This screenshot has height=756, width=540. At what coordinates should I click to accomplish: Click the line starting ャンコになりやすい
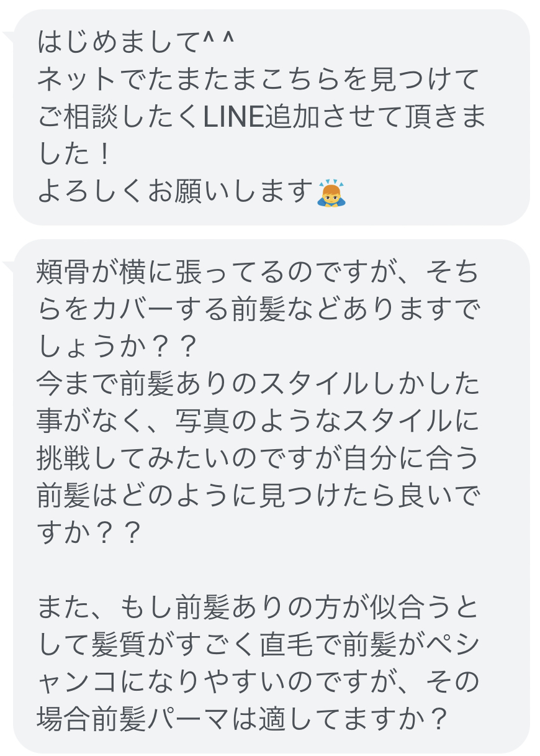259,683
